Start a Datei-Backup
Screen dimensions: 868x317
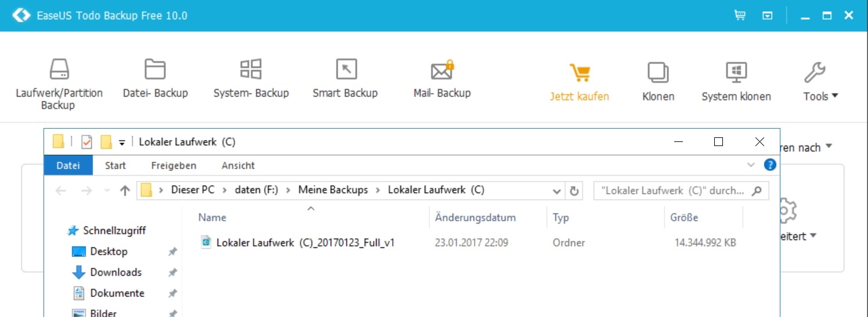(155, 78)
